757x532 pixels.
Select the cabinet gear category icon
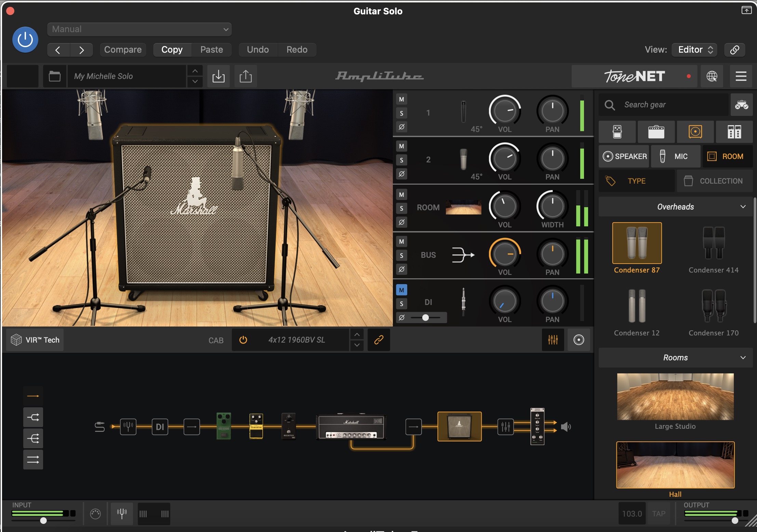point(695,132)
